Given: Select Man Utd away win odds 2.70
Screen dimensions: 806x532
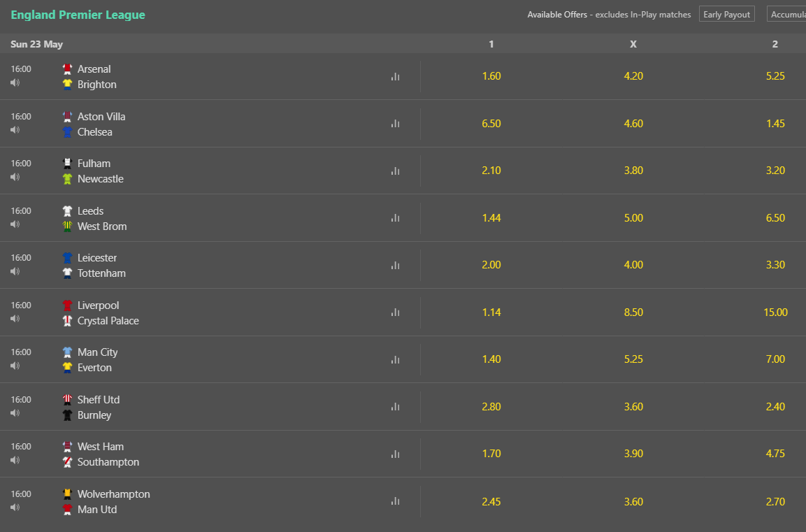Looking at the screenshot, I should coord(775,502).
